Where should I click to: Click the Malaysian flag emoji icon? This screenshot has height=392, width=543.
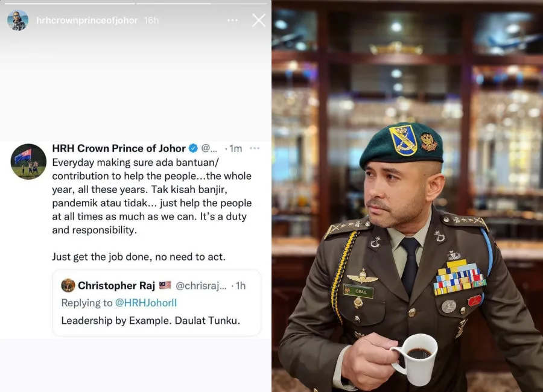(165, 285)
